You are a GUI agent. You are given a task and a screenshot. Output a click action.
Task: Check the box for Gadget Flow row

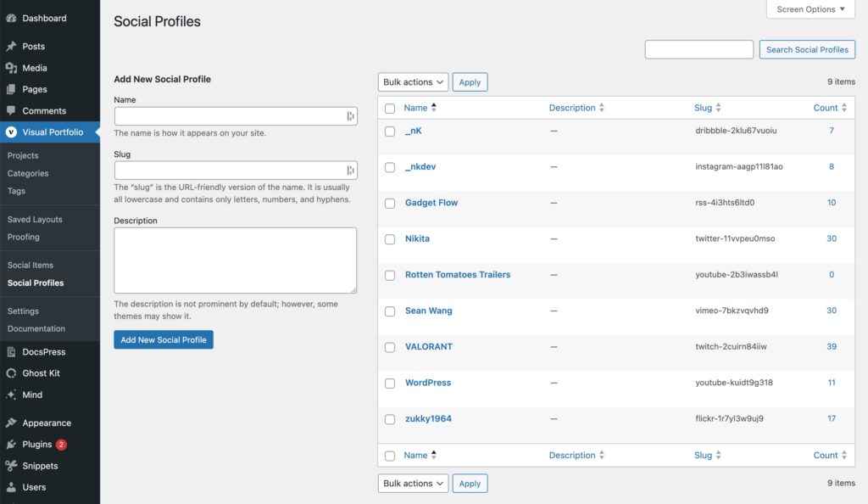pyautogui.click(x=390, y=204)
